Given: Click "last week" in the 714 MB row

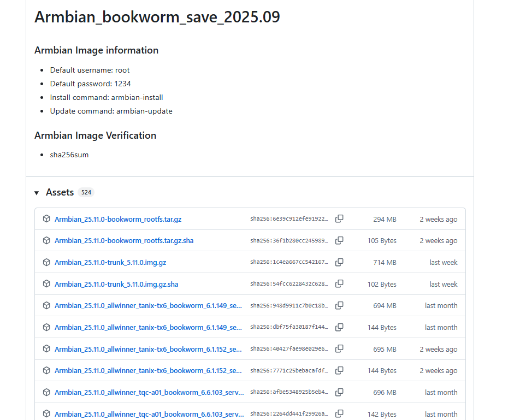Looking at the screenshot, I should pyautogui.click(x=443, y=263).
